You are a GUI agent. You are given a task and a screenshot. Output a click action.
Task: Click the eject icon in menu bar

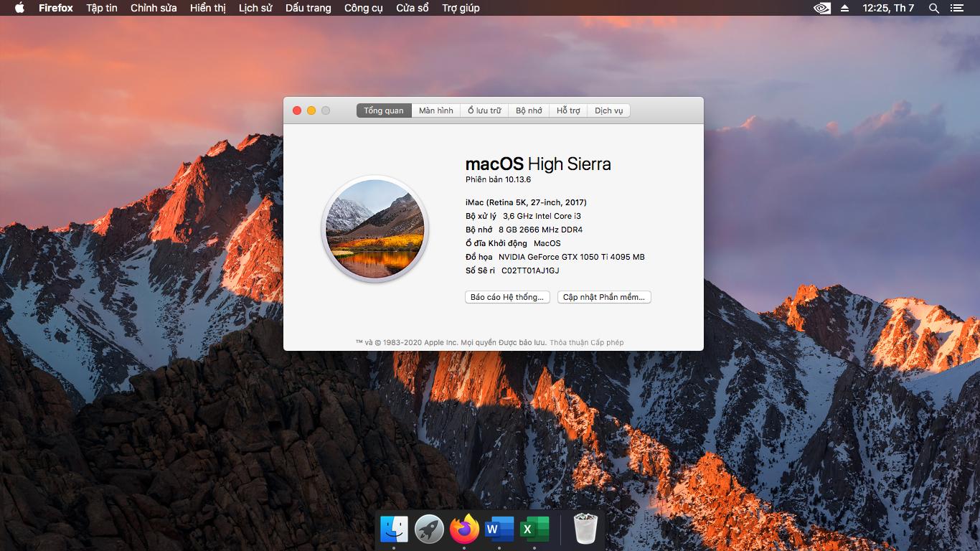(x=844, y=8)
